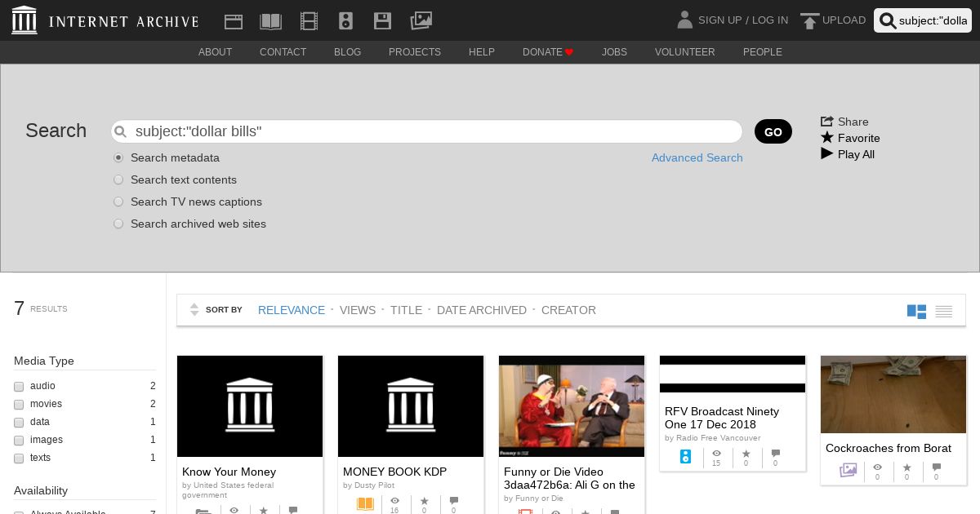Open the Images icon in top bar
Screen dimensions: 980x514
(x=421, y=20)
